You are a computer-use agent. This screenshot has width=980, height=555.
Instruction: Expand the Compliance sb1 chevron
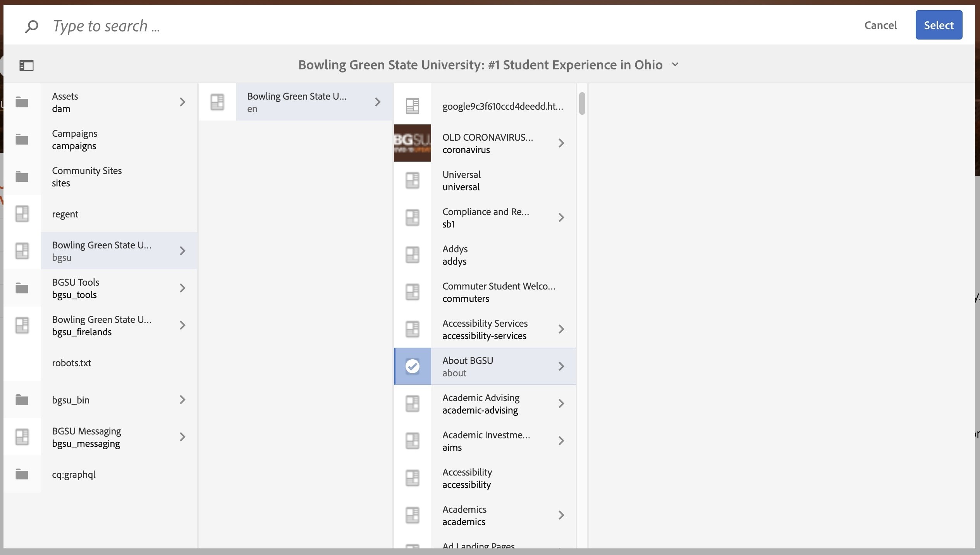[x=561, y=217]
